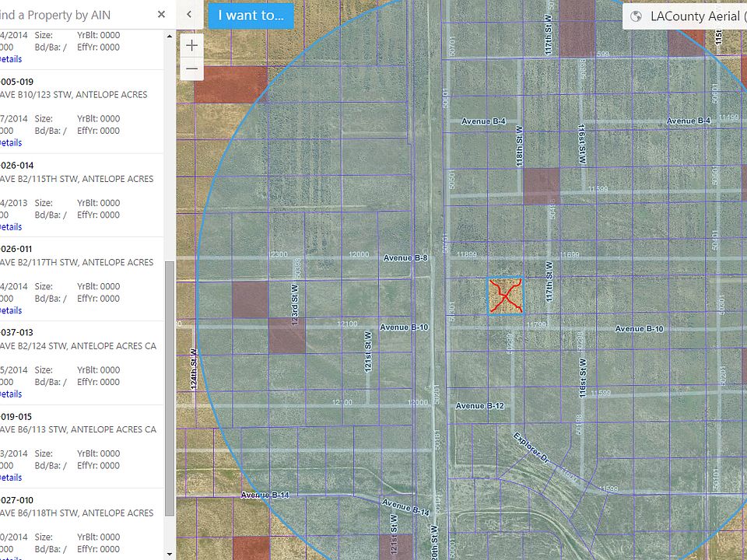Close the Find a Property by AIN panel
The height and width of the screenshot is (560, 747).
coord(162,15)
